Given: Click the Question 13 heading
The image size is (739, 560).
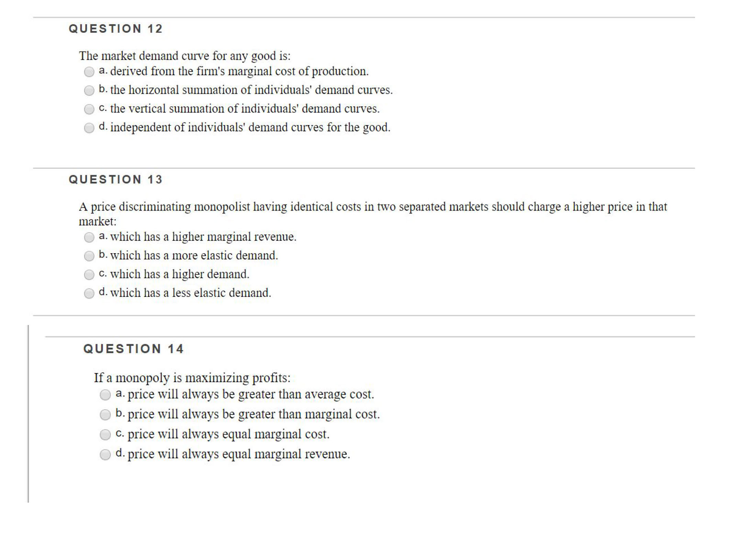Looking at the screenshot, I should tap(115, 179).
